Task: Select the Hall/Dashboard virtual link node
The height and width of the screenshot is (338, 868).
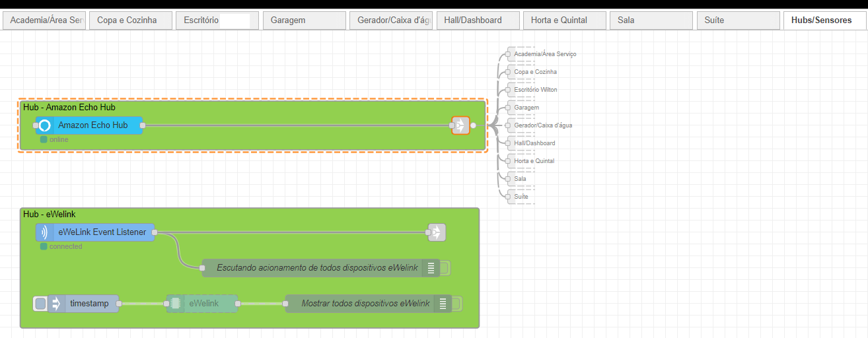Action: click(531, 143)
